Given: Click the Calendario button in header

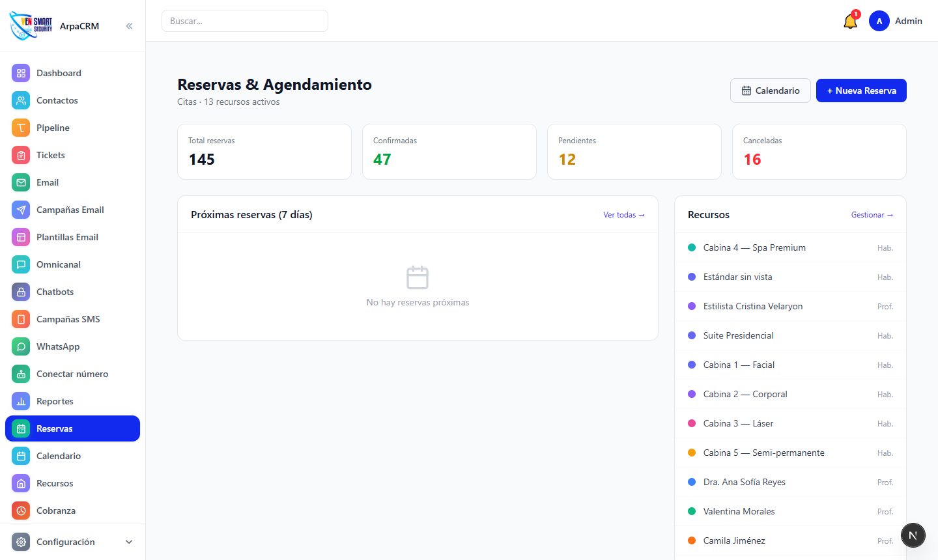Looking at the screenshot, I should pyautogui.click(x=771, y=91).
